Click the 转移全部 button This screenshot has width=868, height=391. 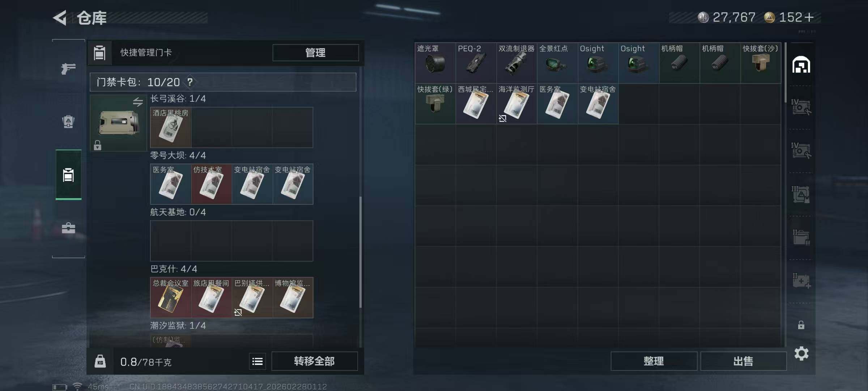[314, 361]
